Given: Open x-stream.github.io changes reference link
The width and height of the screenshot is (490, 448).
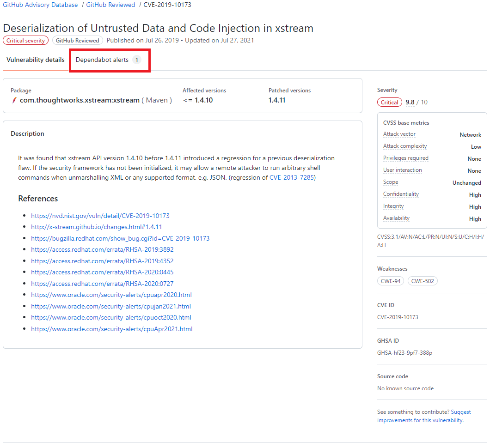Looking at the screenshot, I should (96, 227).
